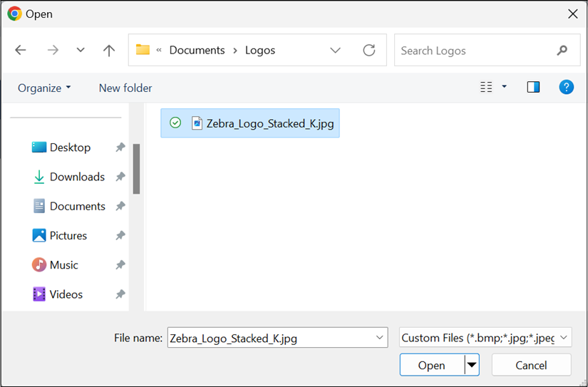Open recent locations dropdown chevron

point(81,50)
